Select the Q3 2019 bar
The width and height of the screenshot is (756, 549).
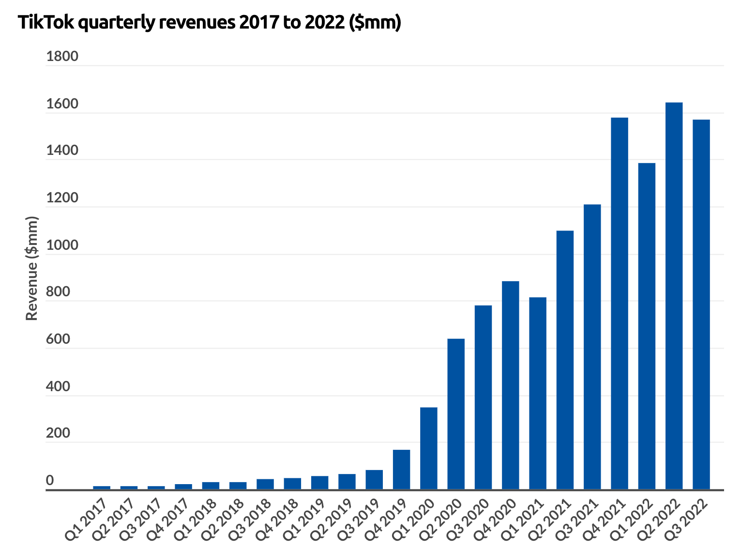(374, 480)
